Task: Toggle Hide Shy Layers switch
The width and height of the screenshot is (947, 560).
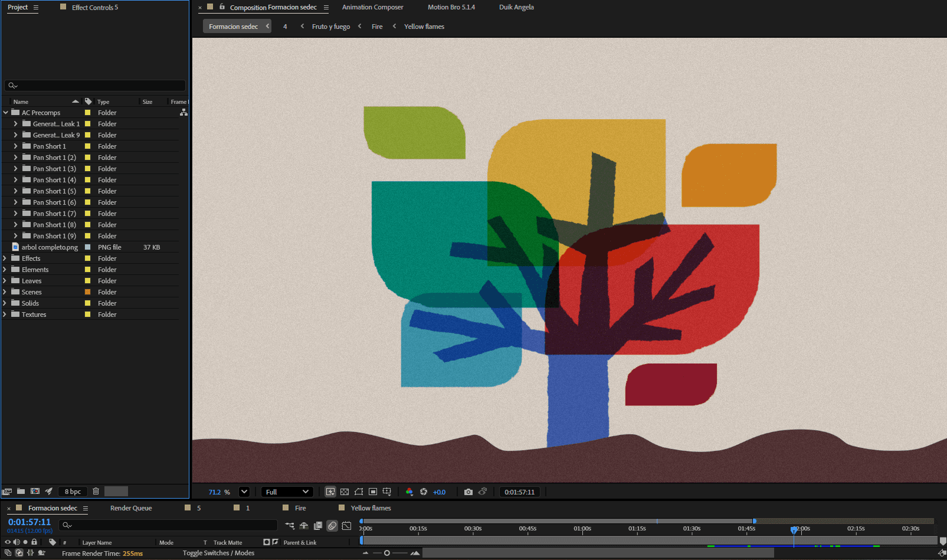Action: [304, 525]
